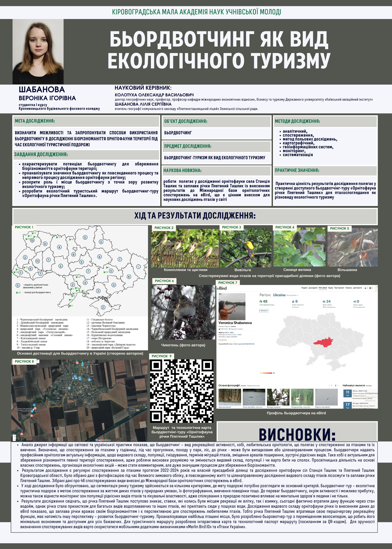Click the 48 Спостережені види bird icon
Viewport: 392px width, 549px height.
pos(261,302)
